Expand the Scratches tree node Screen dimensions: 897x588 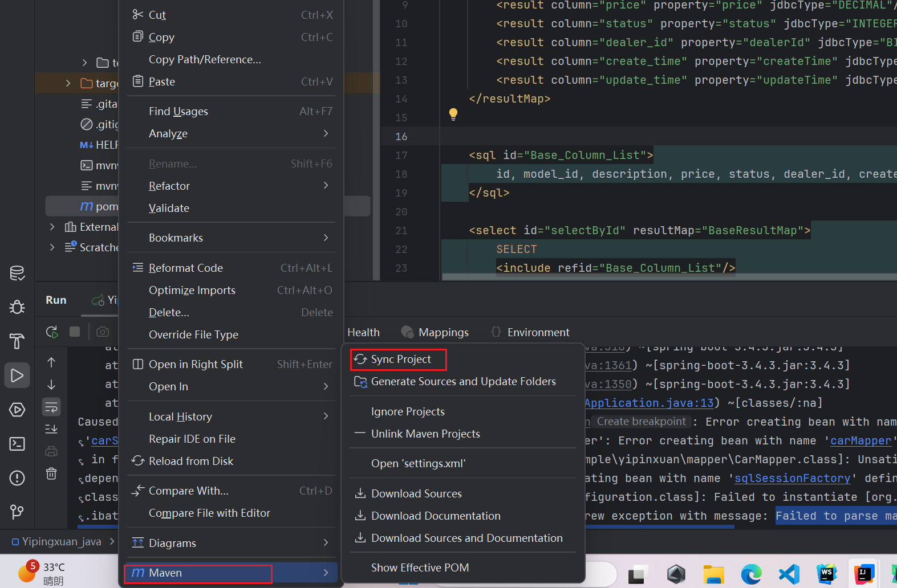click(x=52, y=247)
